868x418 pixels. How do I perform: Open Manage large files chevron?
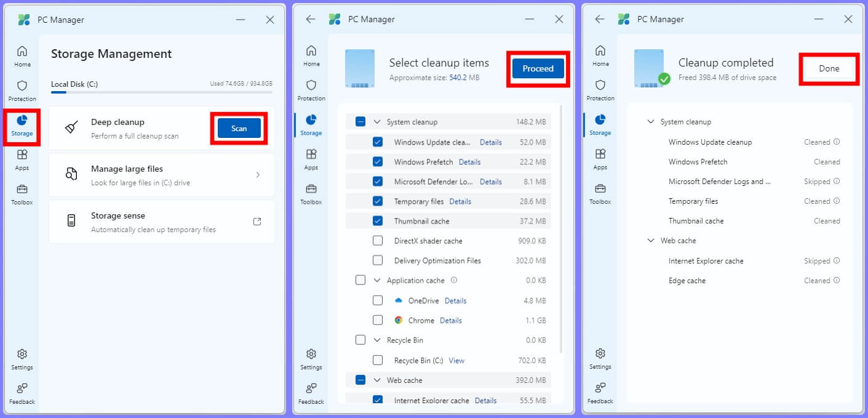point(258,175)
